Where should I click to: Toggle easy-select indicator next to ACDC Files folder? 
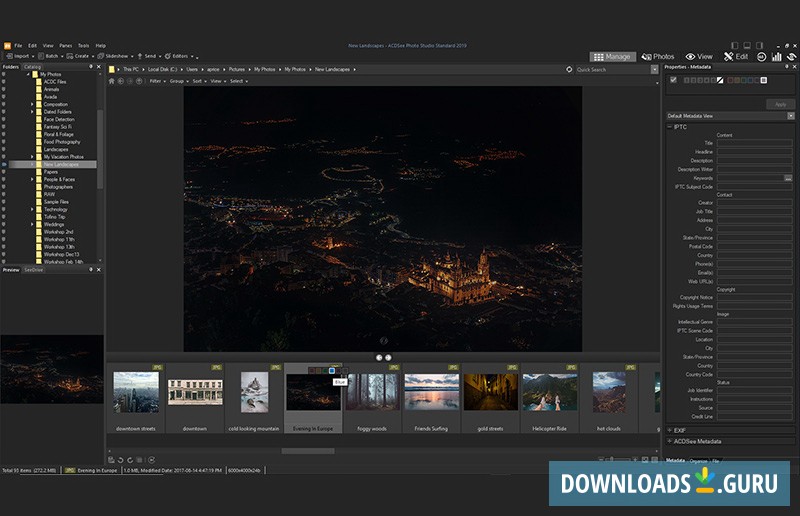coord(4,82)
